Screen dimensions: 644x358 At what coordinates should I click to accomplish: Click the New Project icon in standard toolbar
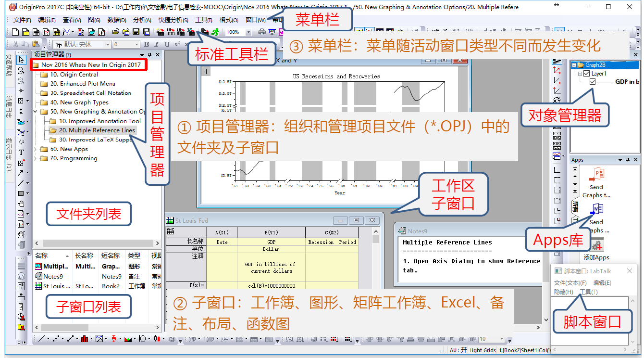[15, 32]
